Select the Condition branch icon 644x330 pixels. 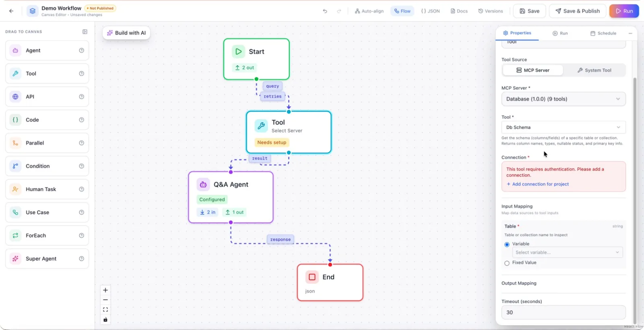coord(15,166)
